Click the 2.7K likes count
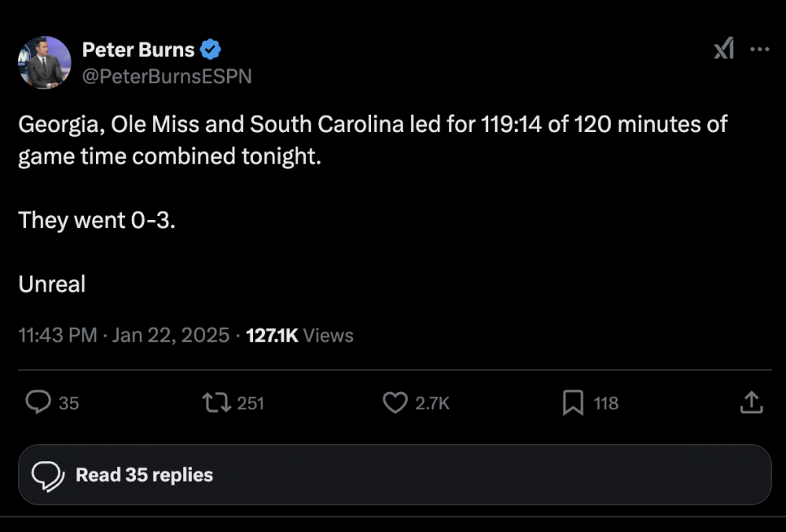The image size is (786, 532). pos(432,403)
